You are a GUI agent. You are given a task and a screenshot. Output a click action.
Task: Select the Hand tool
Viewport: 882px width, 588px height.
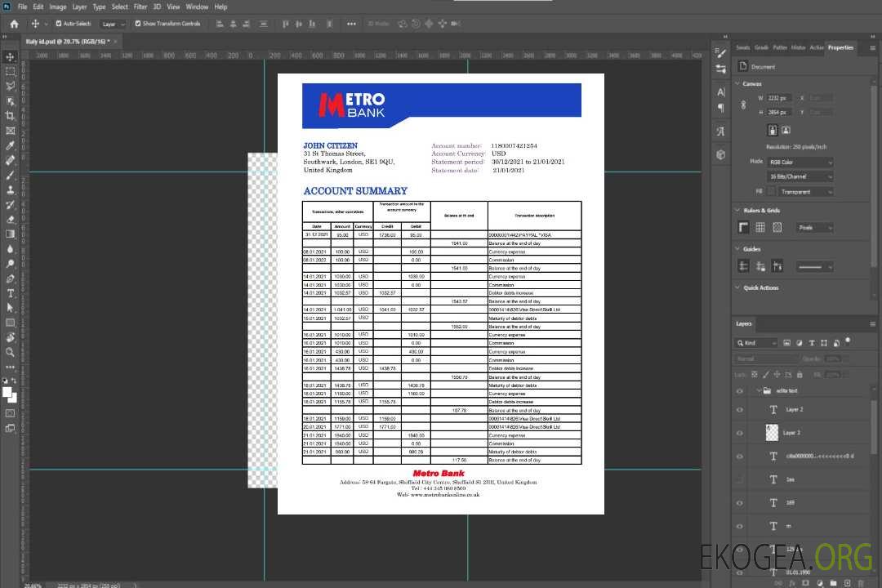(10, 337)
